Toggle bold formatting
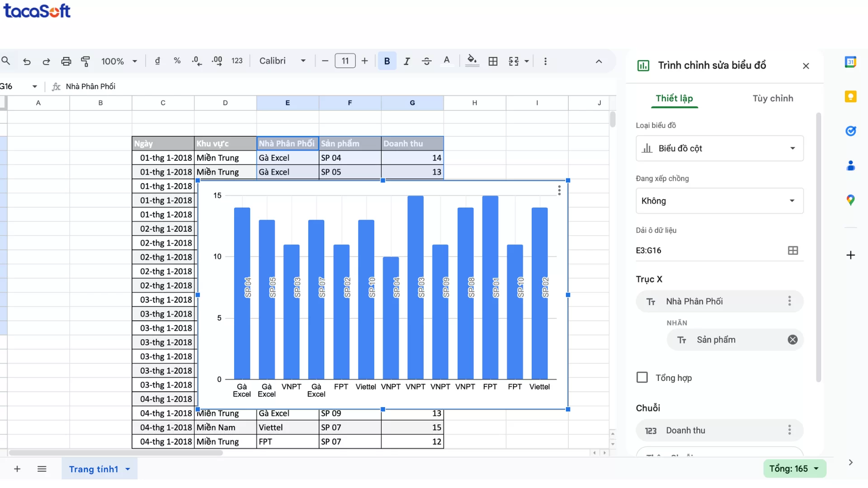 point(387,61)
